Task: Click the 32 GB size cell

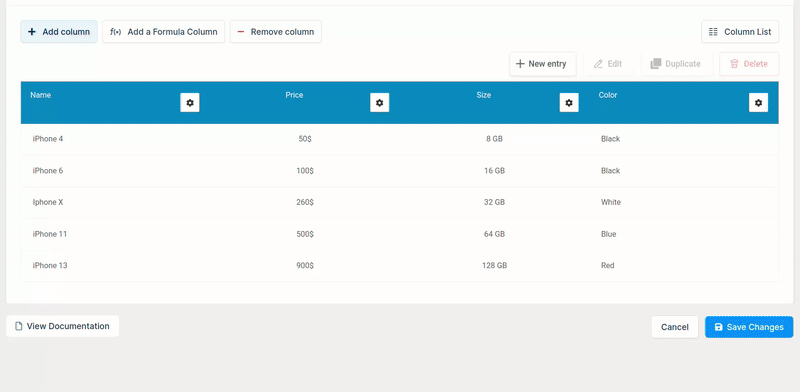Action: 494,202
